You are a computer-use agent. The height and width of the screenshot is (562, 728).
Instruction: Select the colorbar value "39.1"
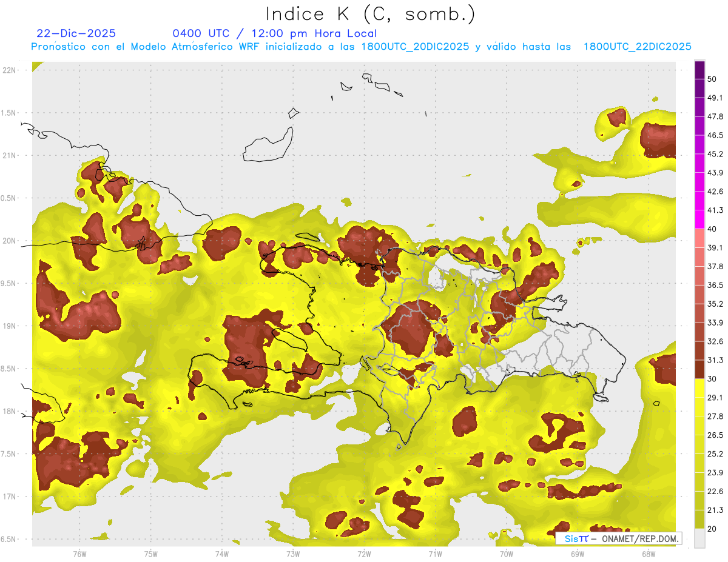[x=715, y=248]
